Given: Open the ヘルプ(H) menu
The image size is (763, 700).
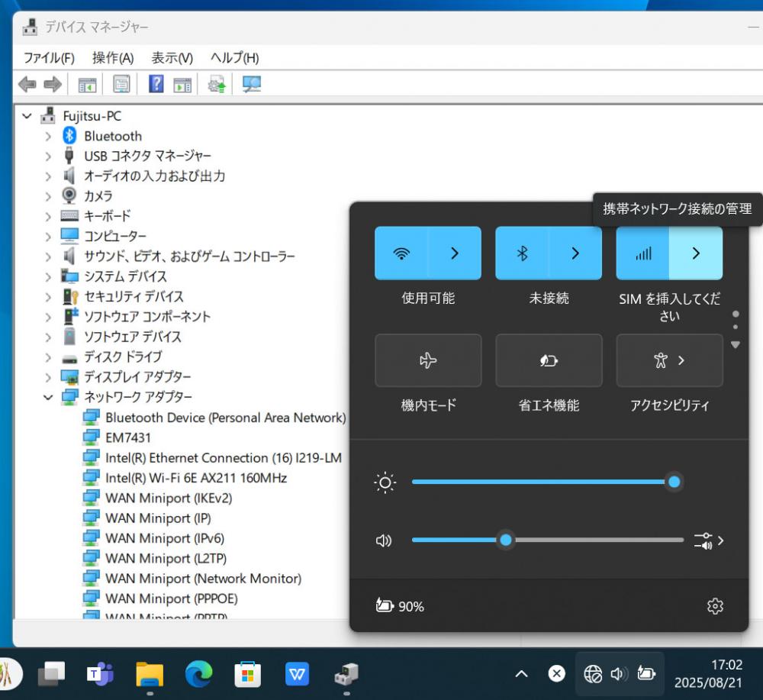Looking at the screenshot, I should (x=234, y=58).
